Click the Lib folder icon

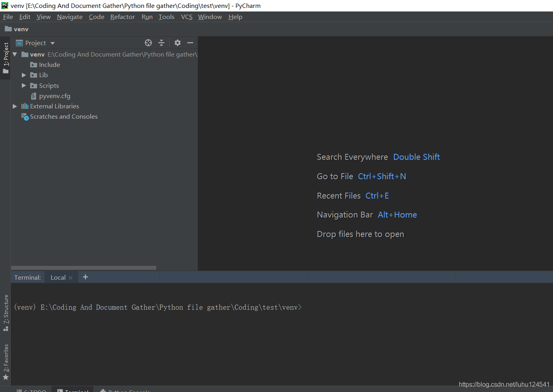(34, 75)
